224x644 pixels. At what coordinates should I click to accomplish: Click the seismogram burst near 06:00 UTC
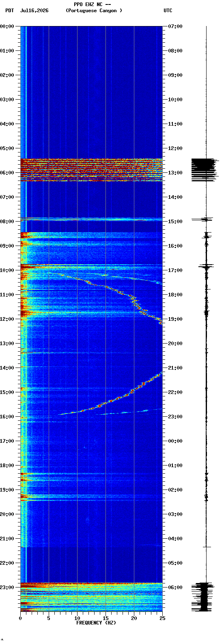[203, 597]
